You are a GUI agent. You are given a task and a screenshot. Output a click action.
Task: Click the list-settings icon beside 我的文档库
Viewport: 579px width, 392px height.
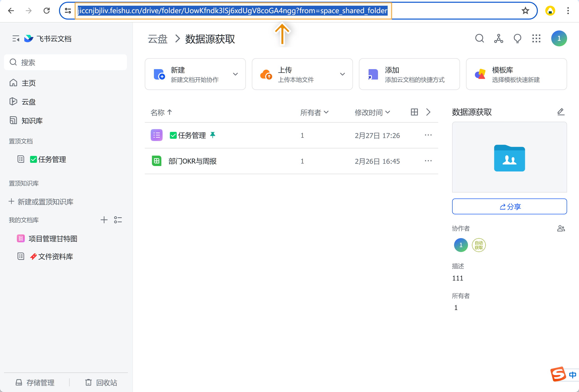click(x=118, y=220)
